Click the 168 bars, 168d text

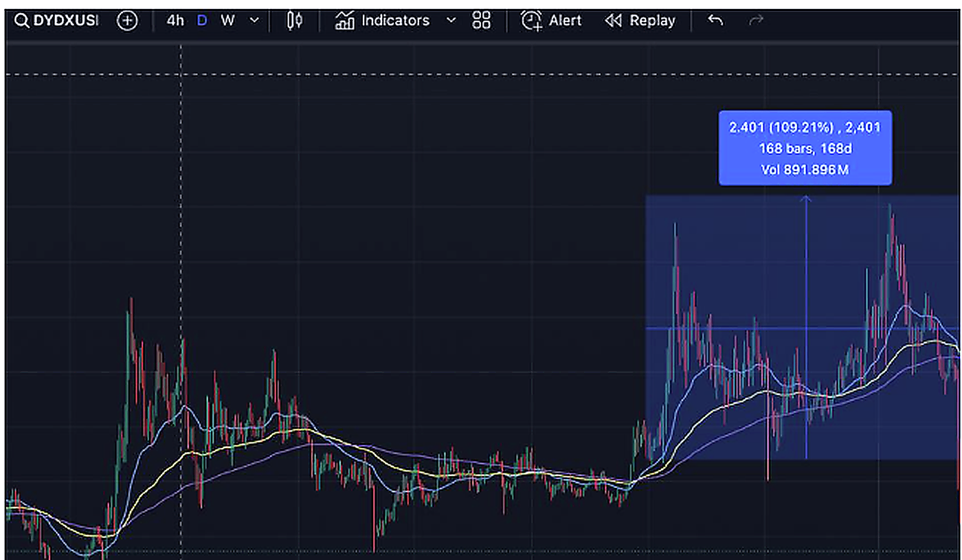pos(805,148)
